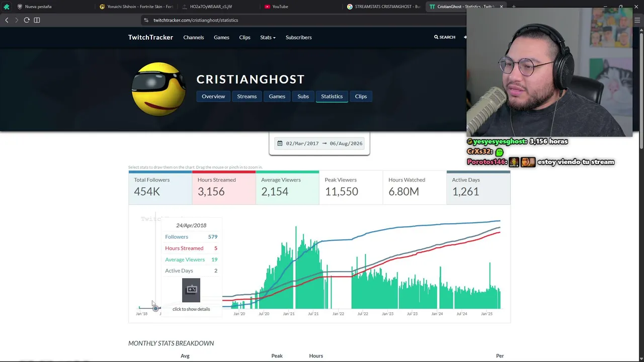644x362 pixels.
Task: Open a new tab with plus
Action: tap(513, 7)
